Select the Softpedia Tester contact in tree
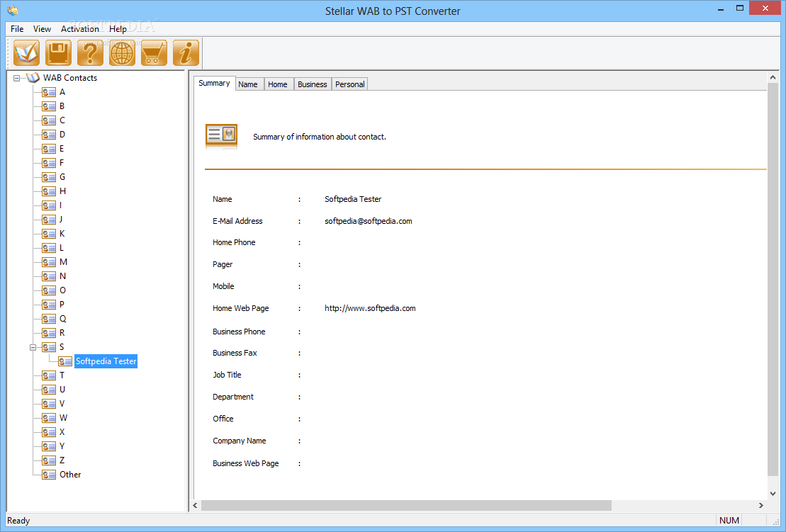 106,361
